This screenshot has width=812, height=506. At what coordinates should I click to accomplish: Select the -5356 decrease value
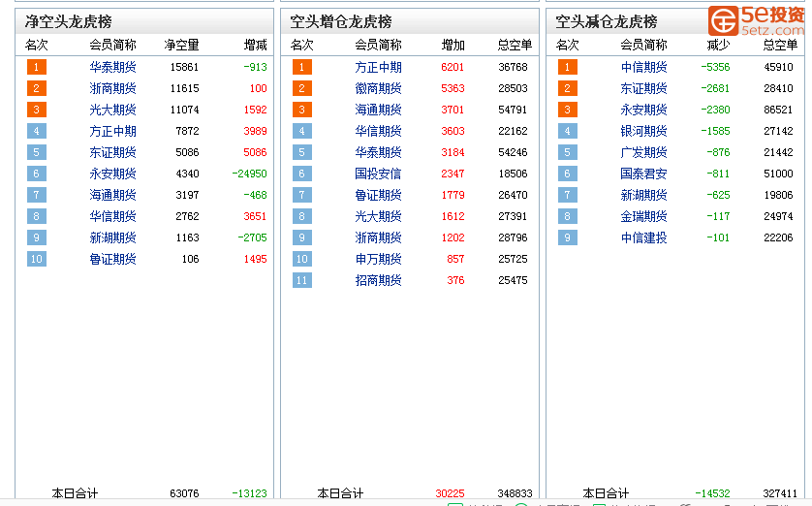point(715,67)
